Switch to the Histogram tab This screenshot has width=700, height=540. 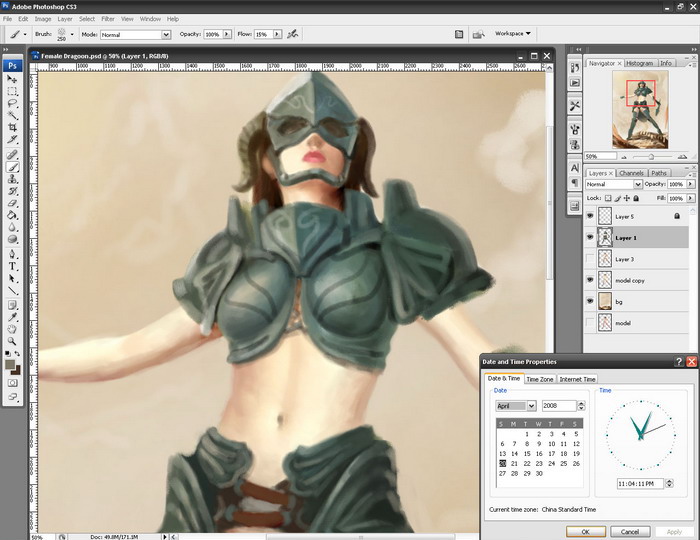click(x=639, y=63)
